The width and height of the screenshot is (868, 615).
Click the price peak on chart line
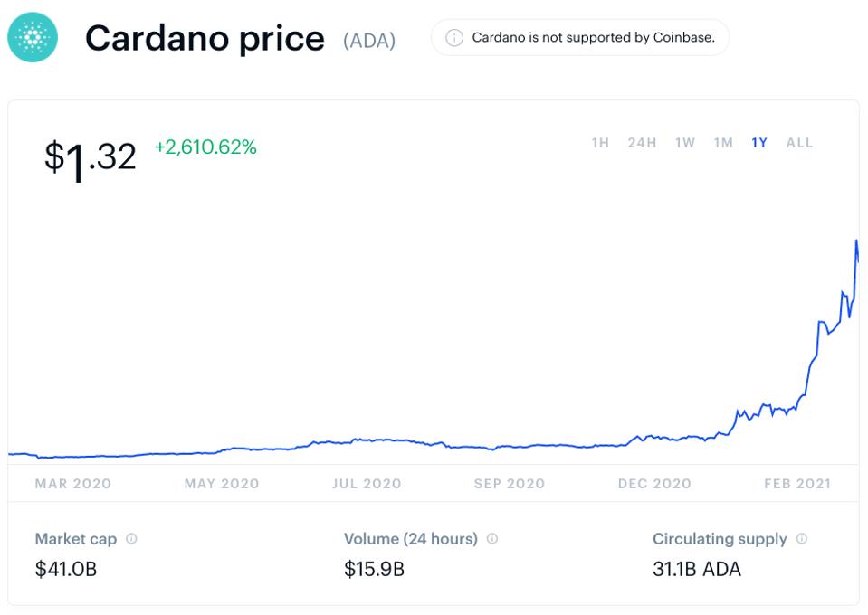tap(856, 241)
